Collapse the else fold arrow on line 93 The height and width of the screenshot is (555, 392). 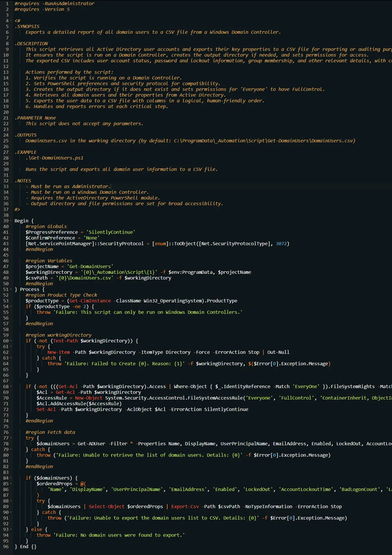(11, 529)
